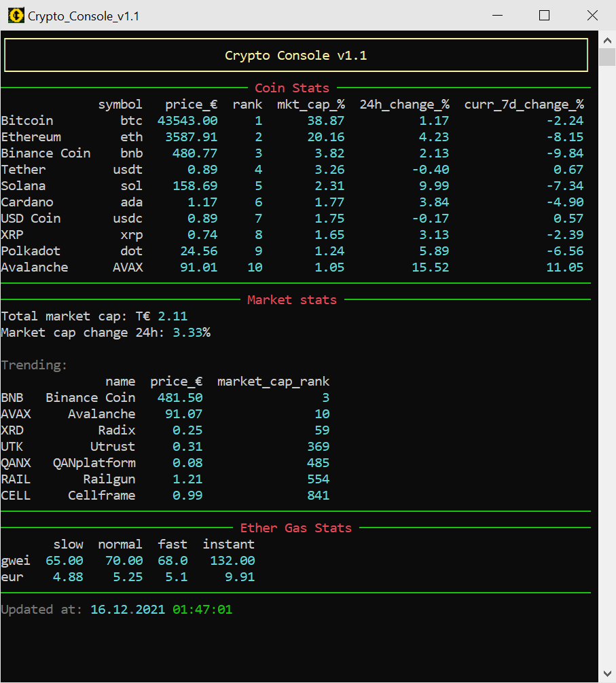This screenshot has height=683, width=616.
Task: Click the UTK trending symbol
Action: coord(12,447)
